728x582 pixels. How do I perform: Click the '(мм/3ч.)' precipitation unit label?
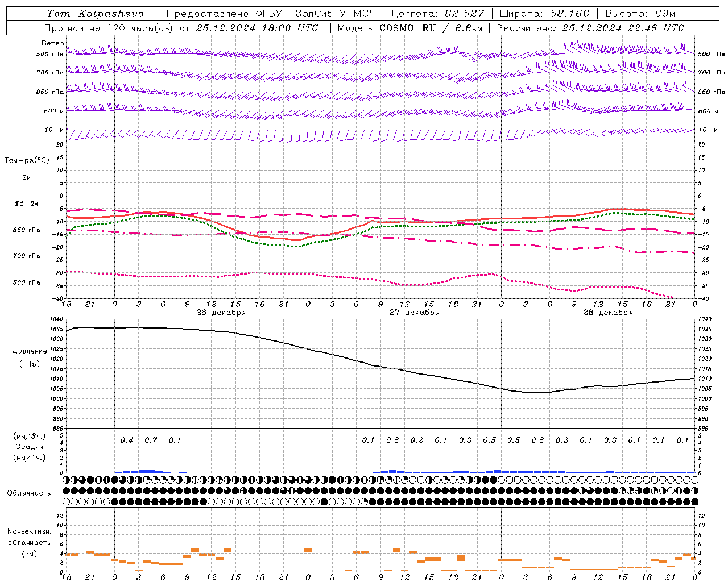pos(30,436)
